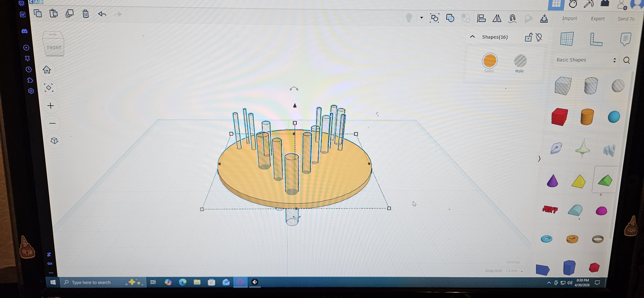
Task: Open the Align tool
Action: (x=481, y=19)
